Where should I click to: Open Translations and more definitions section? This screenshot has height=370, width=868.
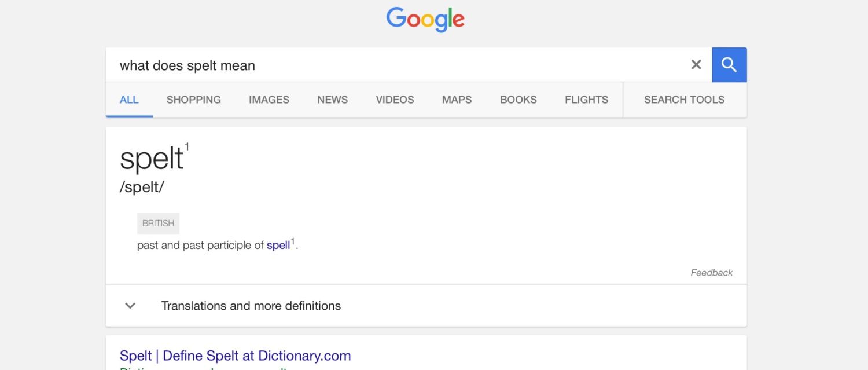tap(251, 306)
